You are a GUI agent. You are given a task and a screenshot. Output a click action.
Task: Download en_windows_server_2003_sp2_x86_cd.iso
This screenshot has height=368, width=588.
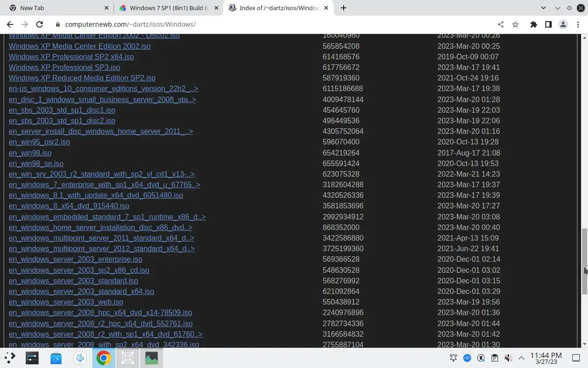(79, 270)
